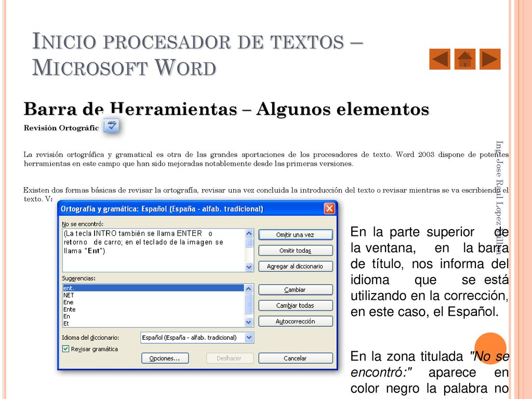Close the Ortografía y gramática dialog

[329, 208]
